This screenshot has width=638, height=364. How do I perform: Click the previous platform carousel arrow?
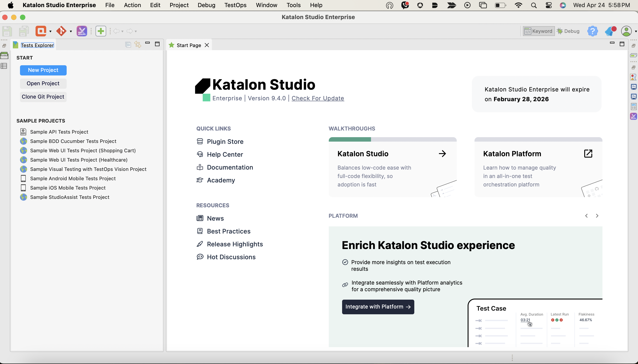click(x=587, y=216)
